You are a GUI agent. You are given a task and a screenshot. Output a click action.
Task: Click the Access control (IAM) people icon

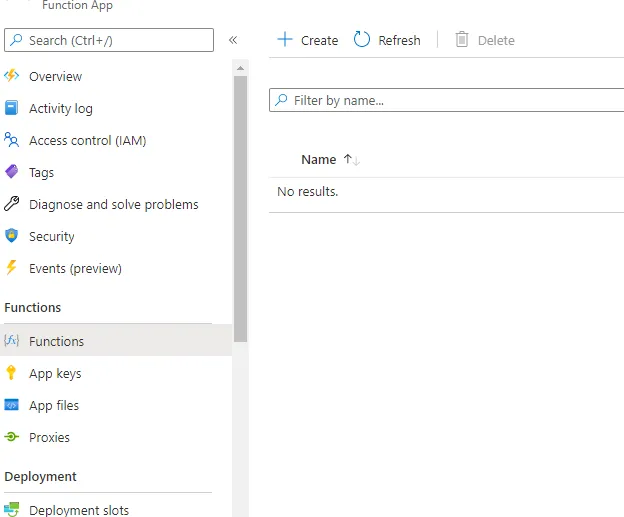[12, 140]
